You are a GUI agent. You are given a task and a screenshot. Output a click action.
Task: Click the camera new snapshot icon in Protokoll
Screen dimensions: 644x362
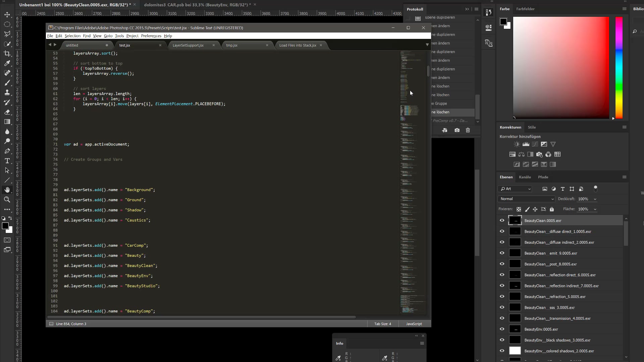[x=457, y=130]
